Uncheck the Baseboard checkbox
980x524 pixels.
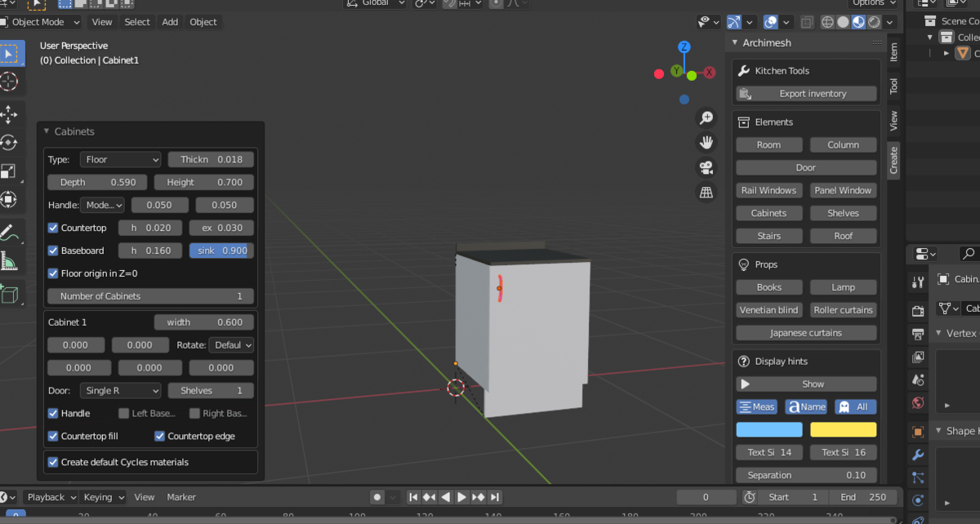(x=53, y=251)
